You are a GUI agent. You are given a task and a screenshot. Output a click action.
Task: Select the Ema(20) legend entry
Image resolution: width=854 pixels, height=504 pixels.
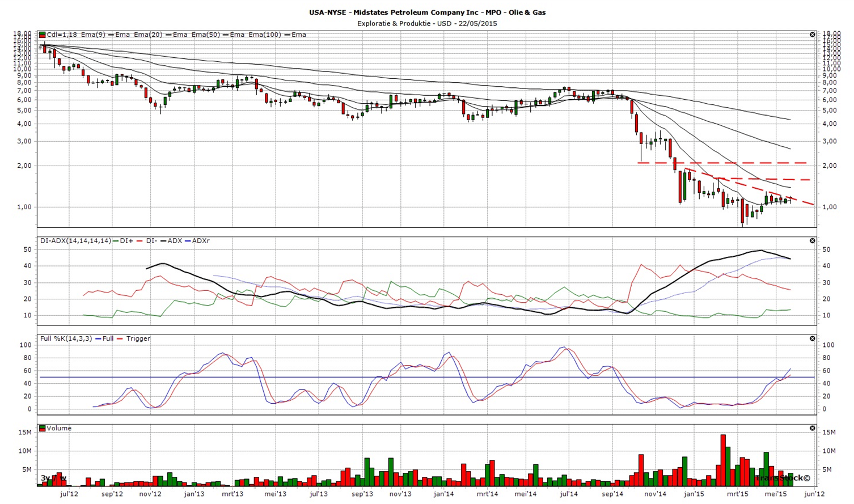(149, 35)
